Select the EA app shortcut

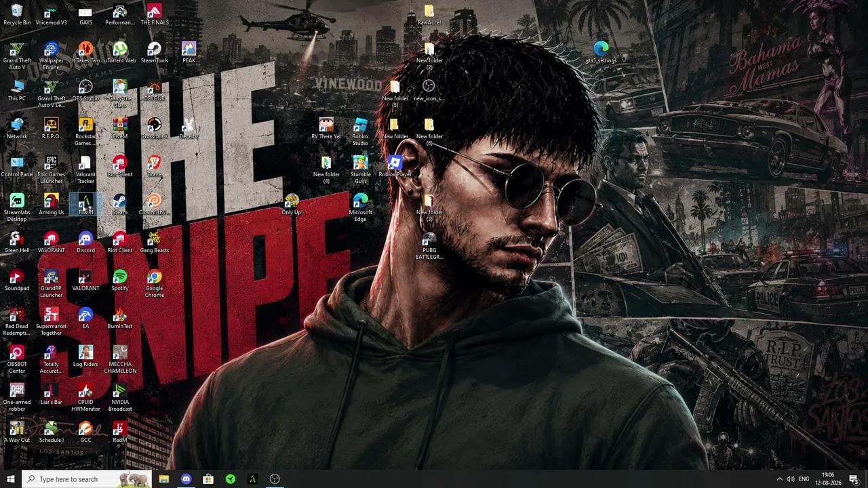[85, 319]
